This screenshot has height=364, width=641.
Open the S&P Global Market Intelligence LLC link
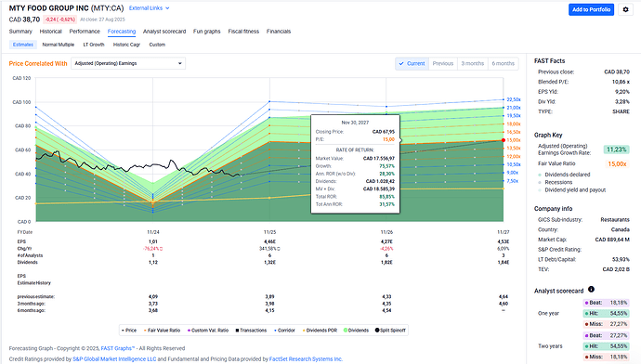pos(114,359)
